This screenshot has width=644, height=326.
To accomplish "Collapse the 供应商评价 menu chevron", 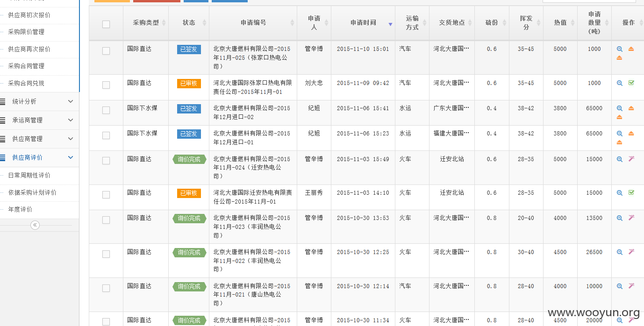I will (71, 157).
